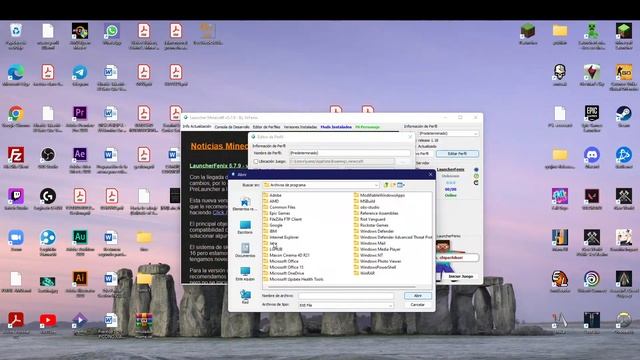
Task: Open Epic Games Launcher desktop icon
Action: point(592,119)
